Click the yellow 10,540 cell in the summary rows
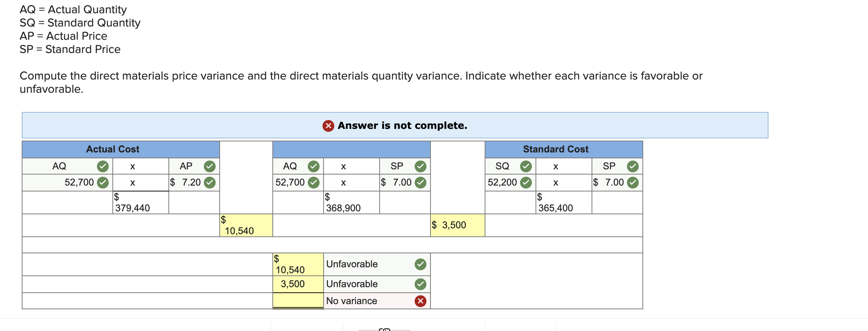 [298, 264]
